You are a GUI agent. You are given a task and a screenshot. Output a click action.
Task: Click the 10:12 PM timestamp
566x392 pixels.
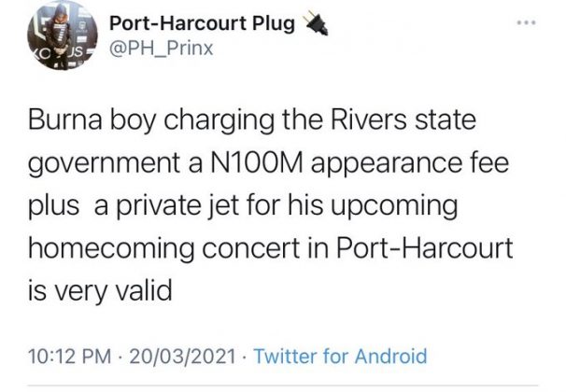pyautogui.click(x=71, y=356)
